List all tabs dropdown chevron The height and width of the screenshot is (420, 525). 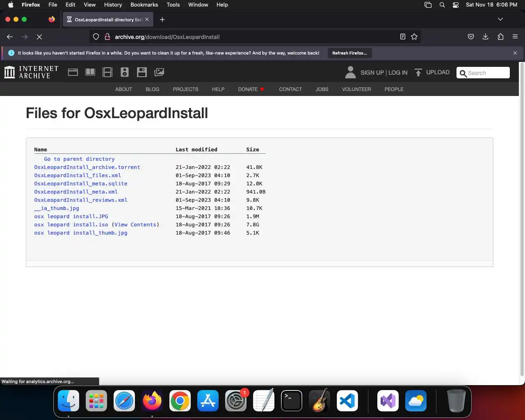point(500,19)
